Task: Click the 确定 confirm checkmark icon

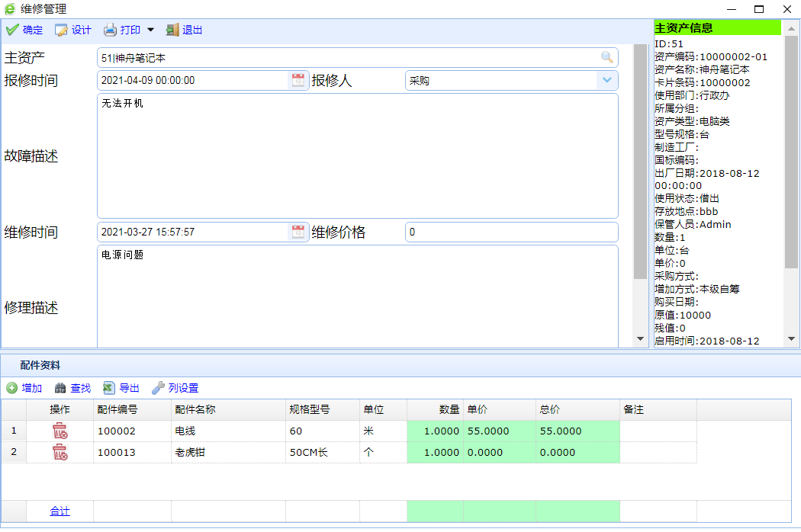Action: click(12, 30)
